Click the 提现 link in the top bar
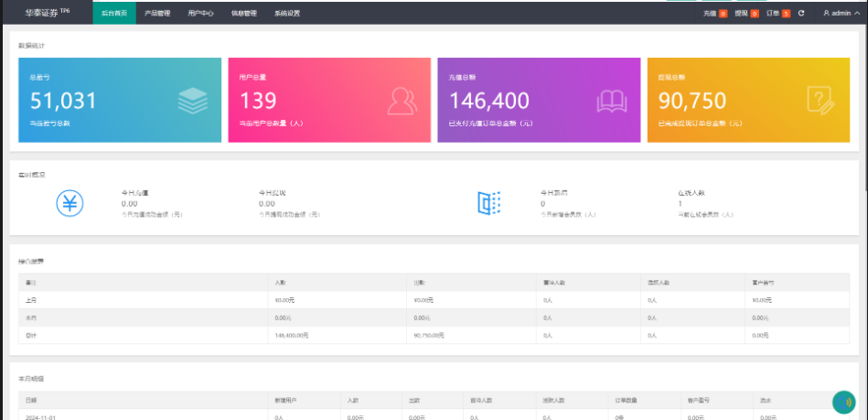This screenshot has width=868, height=420. point(741,14)
